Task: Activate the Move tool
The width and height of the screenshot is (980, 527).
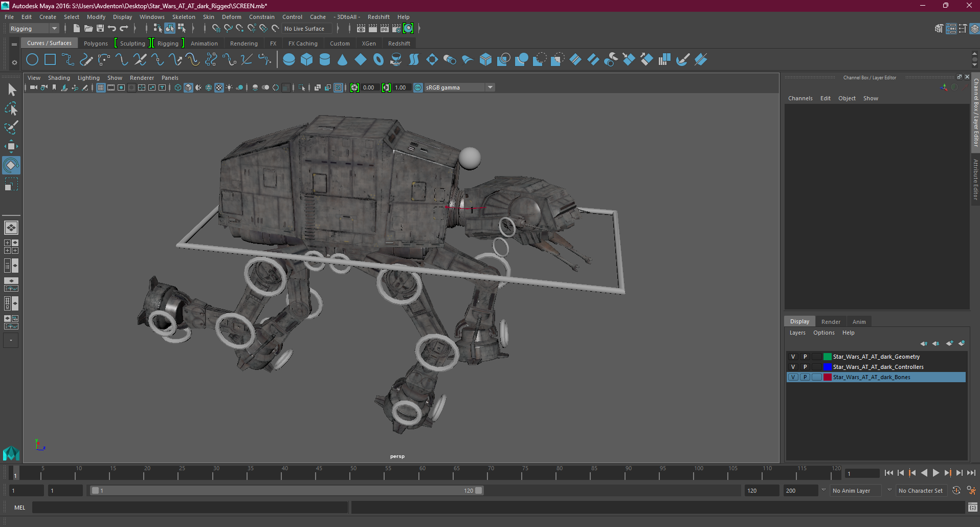Action: pos(11,146)
